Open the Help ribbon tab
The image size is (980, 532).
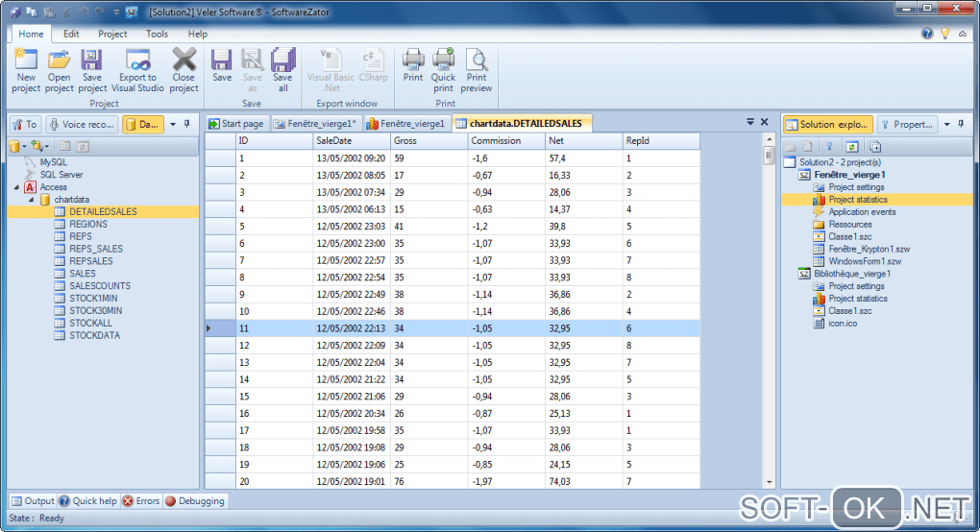pyautogui.click(x=198, y=34)
